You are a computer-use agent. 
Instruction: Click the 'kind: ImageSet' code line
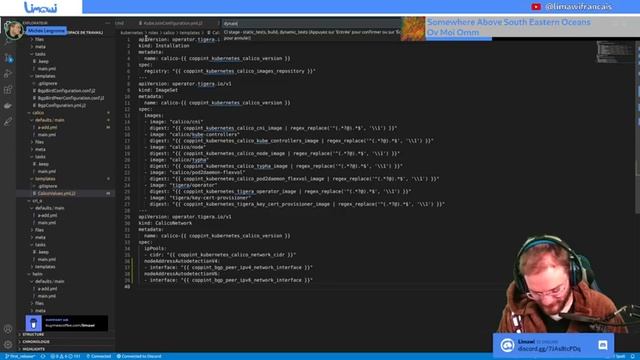tap(158, 90)
